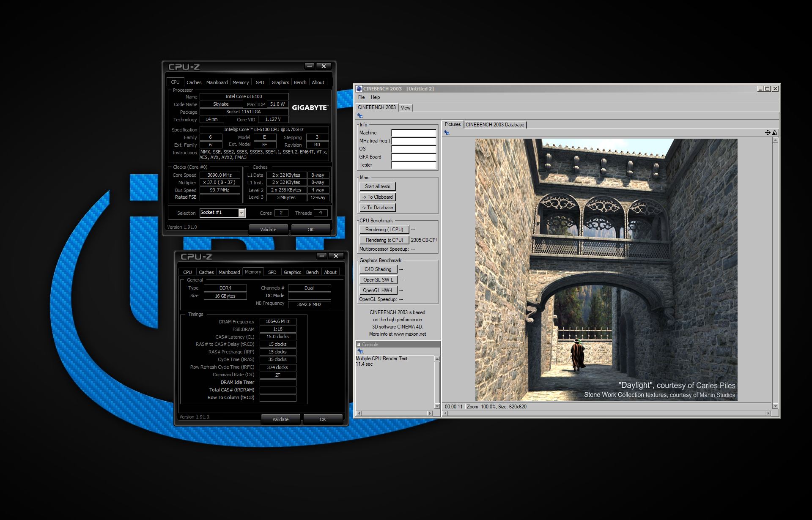Viewport: 812px width, 520px height.
Task: Click OK in bottom CPU-Z Memory window
Action: pos(323,419)
